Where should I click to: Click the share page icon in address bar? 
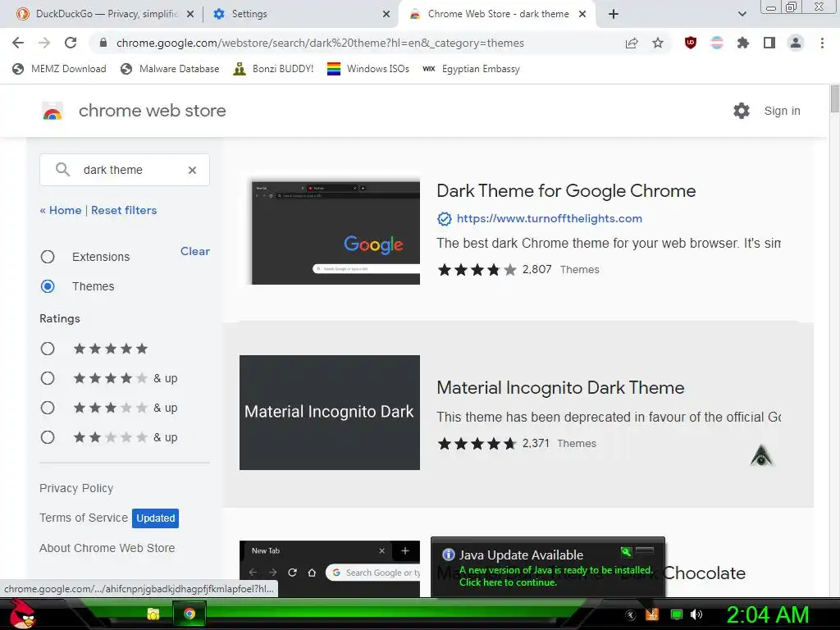(632, 43)
